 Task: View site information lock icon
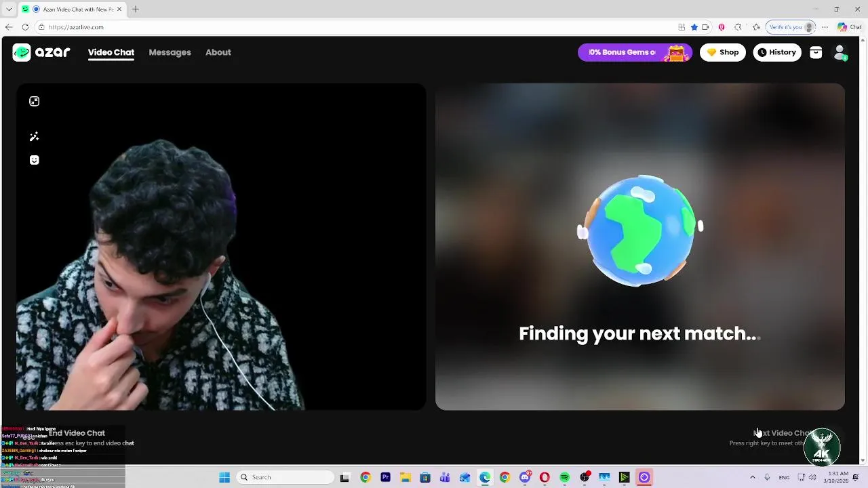41,27
